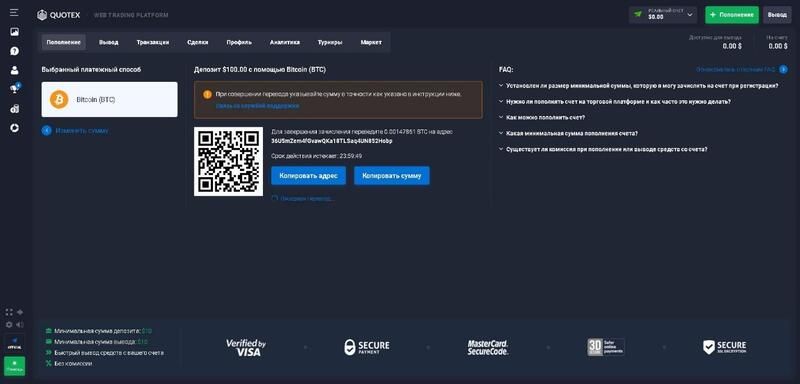
Task: Click Копировать сумму button
Action: point(392,175)
